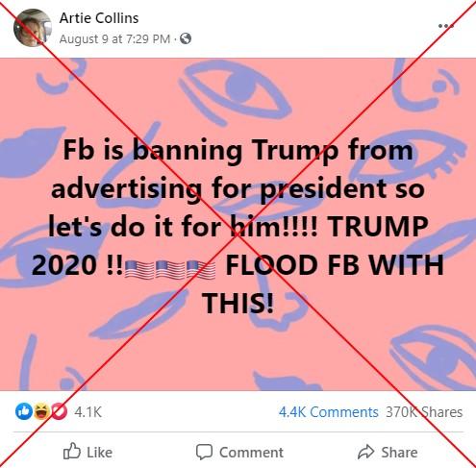
Task: Click the Like thumbs-up outline icon
Action: click(x=71, y=451)
